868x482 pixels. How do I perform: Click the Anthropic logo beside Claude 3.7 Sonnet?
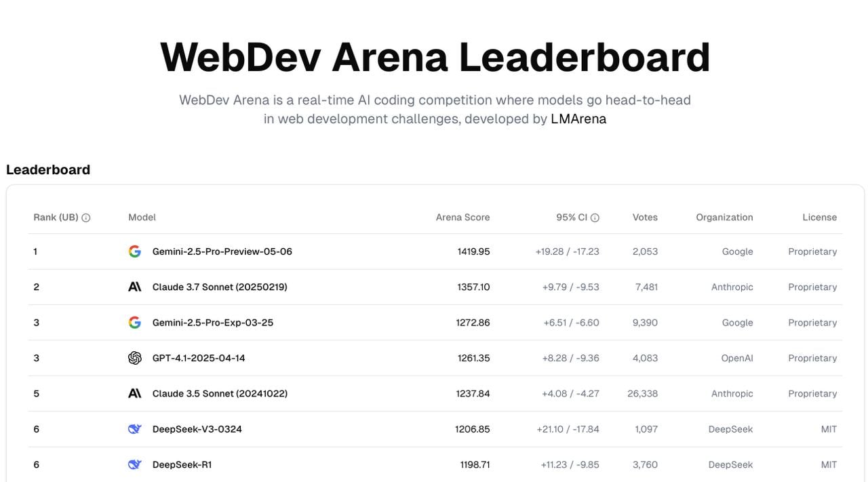(135, 287)
